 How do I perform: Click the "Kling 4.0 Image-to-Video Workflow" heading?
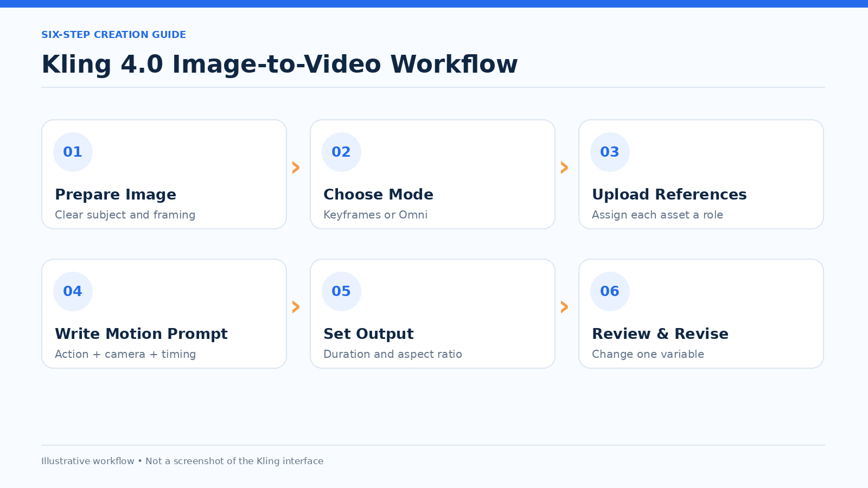[279, 65]
